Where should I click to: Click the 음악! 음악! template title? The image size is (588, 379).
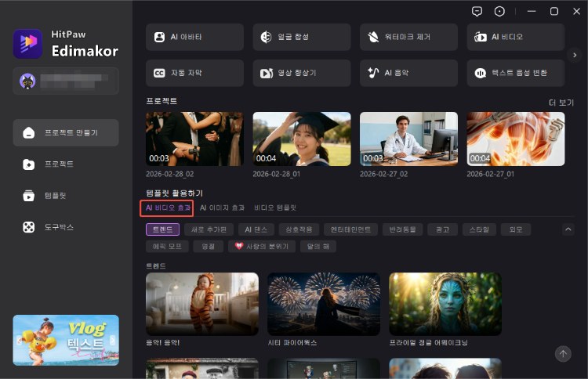(x=163, y=343)
